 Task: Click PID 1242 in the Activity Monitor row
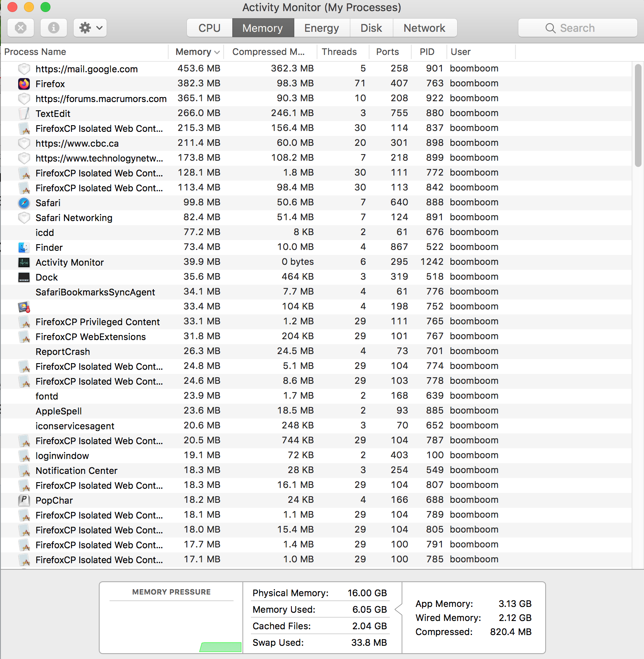[432, 262]
